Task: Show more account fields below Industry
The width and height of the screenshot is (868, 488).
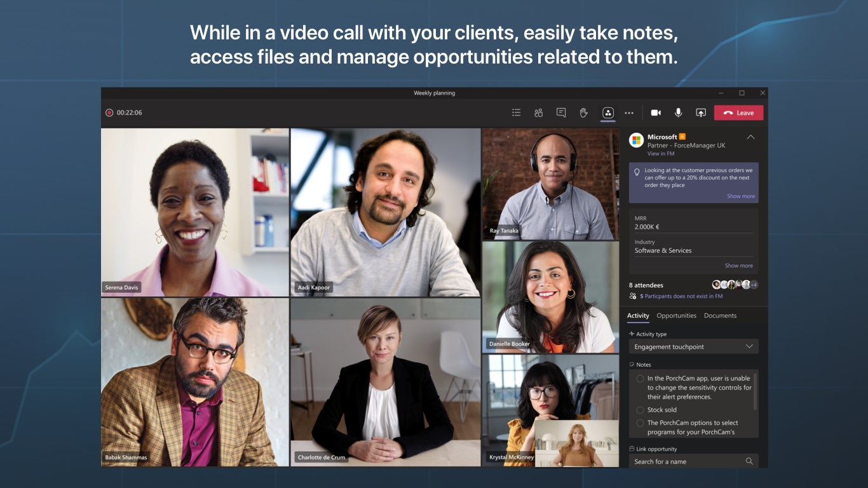Action: tap(738, 266)
